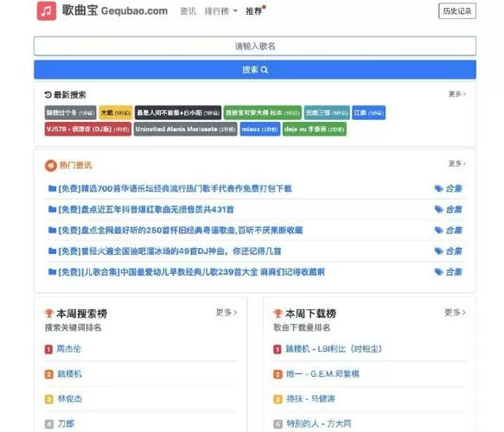Open 精选700首华语乐坛经典 article link

[x=175, y=188]
